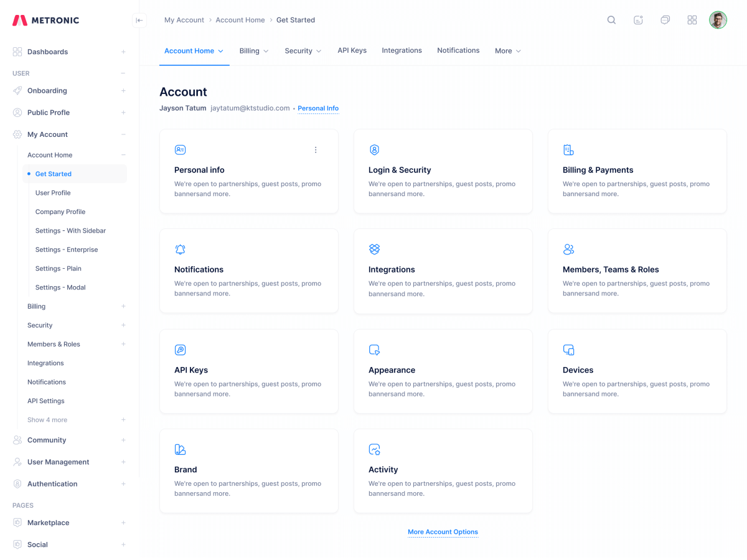Open the Billing tab dropdown
The width and height of the screenshot is (747, 560).
point(253,51)
